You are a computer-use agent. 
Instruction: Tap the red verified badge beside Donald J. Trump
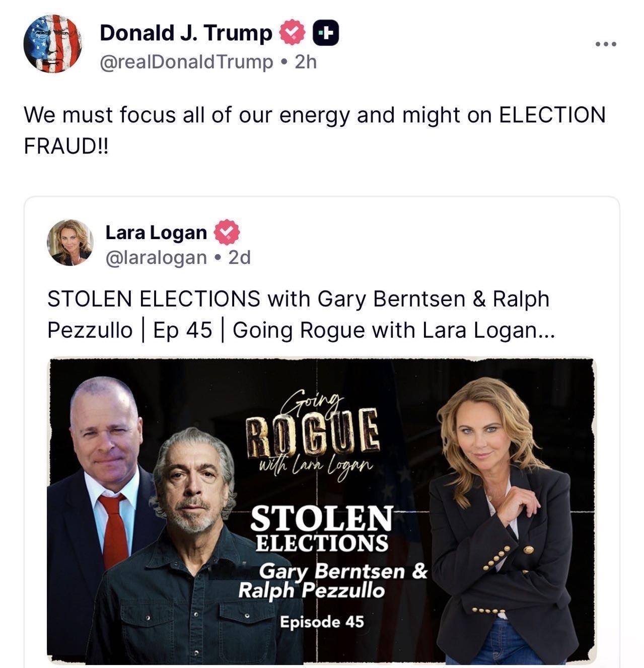point(292,33)
